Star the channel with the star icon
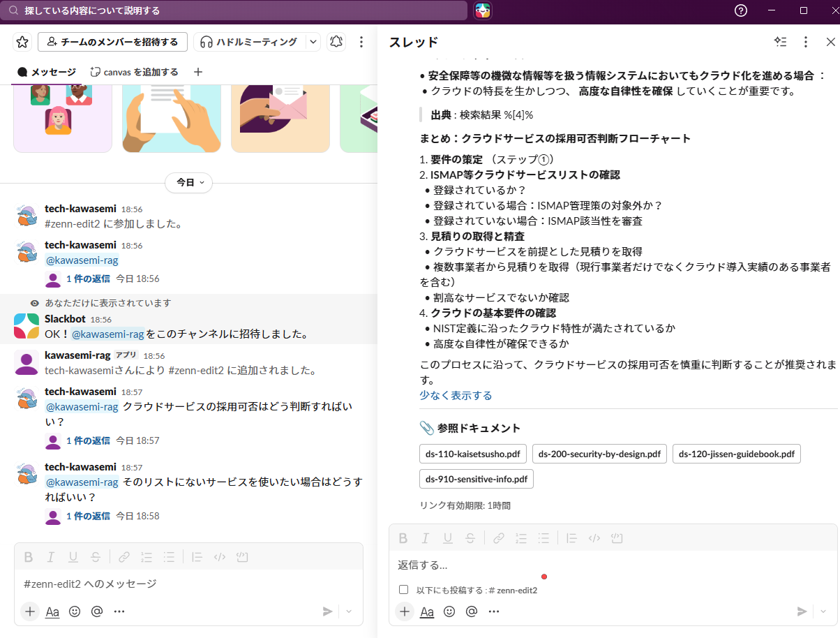This screenshot has width=840, height=638. pos(22,42)
